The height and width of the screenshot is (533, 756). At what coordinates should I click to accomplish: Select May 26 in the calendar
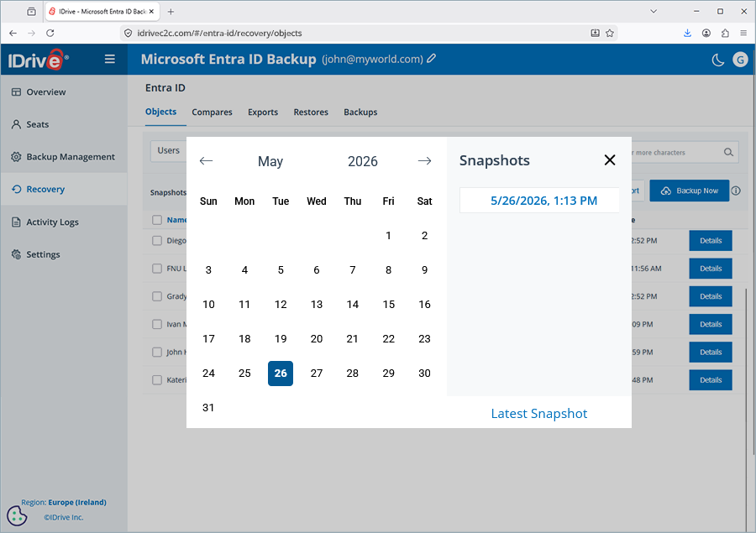coord(281,374)
